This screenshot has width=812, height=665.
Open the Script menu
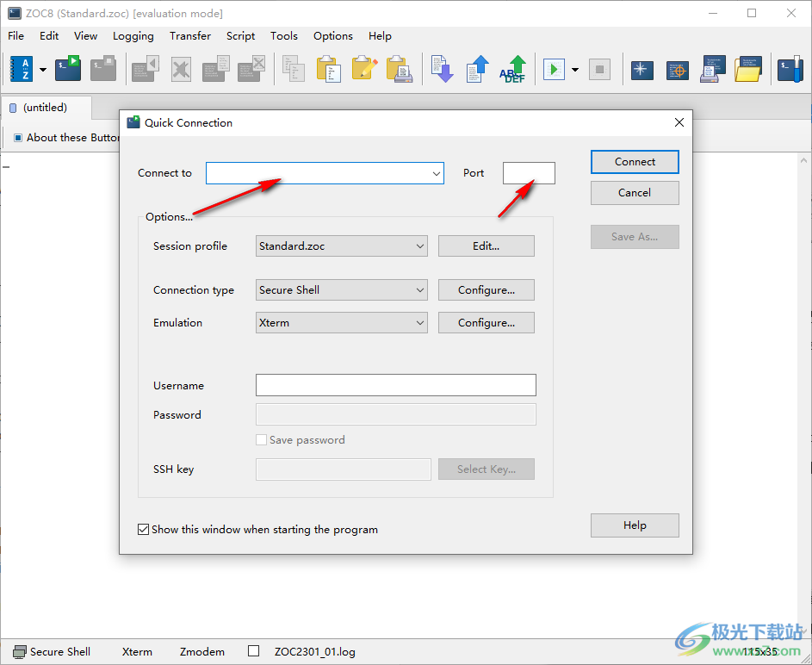(x=240, y=35)
